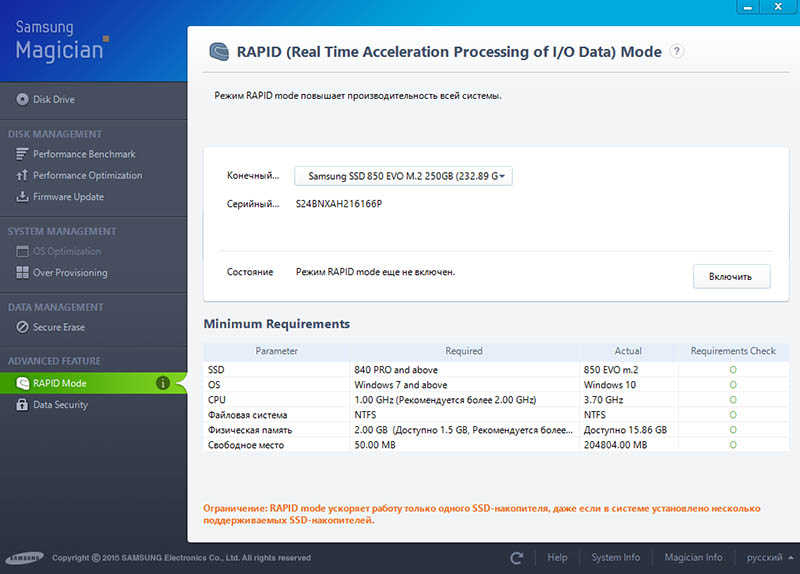Open Magician Info in the footer
The width and height of the screenshot is (800, 574).
point(693,558)
